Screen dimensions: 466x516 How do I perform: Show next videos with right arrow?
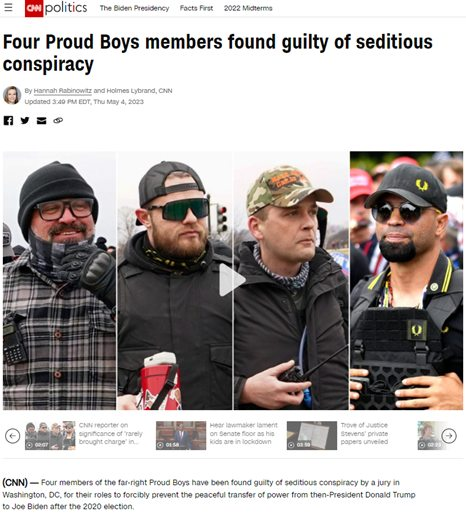(x=449, y=436)
